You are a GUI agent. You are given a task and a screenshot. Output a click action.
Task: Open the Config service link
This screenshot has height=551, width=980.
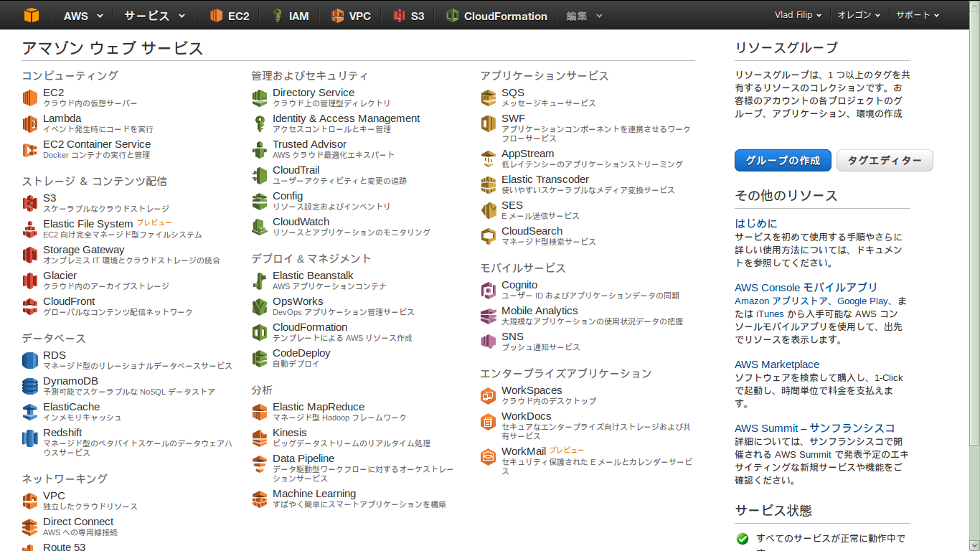(288, 196)
